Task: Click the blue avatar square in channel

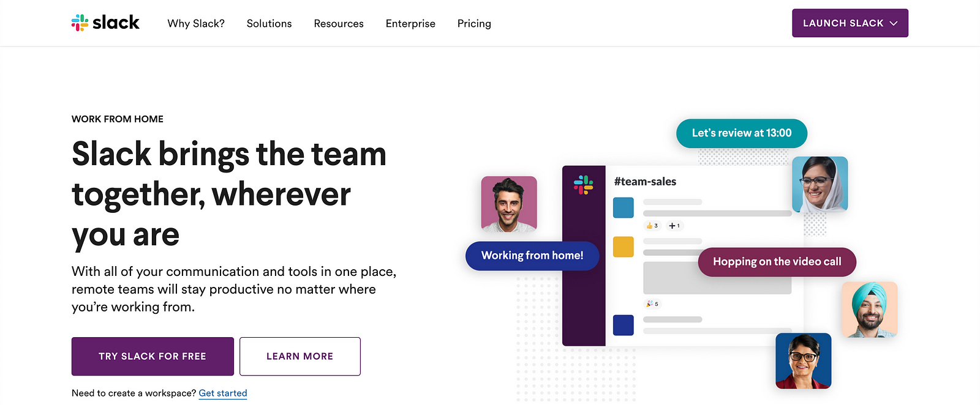Action: click(624, 207)
